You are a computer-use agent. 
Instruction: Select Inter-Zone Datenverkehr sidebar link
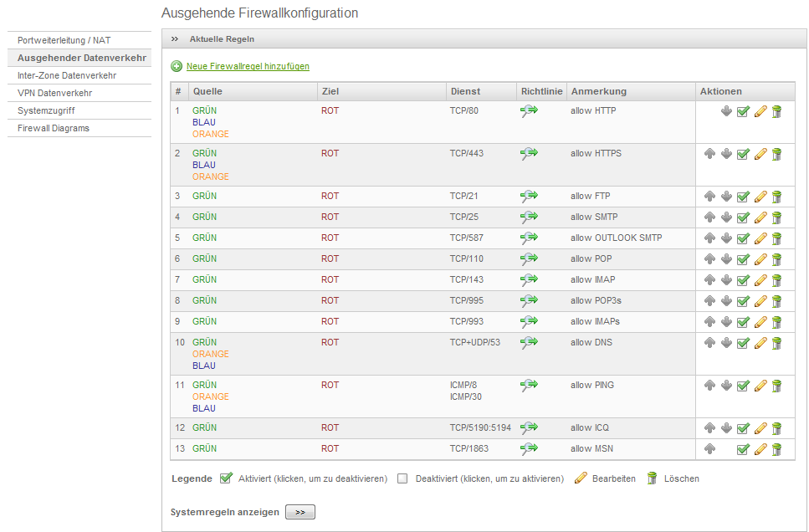(67, 75)
